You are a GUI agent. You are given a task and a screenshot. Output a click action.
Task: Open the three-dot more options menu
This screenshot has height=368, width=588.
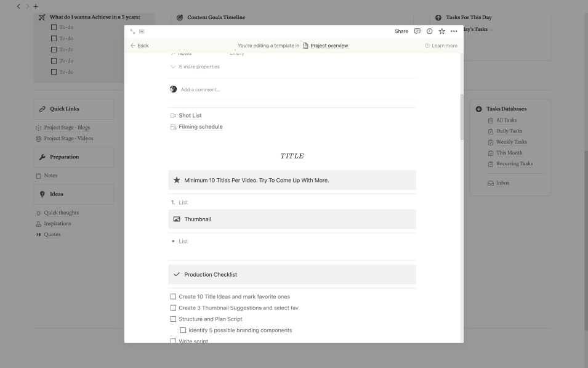point(454,31)
